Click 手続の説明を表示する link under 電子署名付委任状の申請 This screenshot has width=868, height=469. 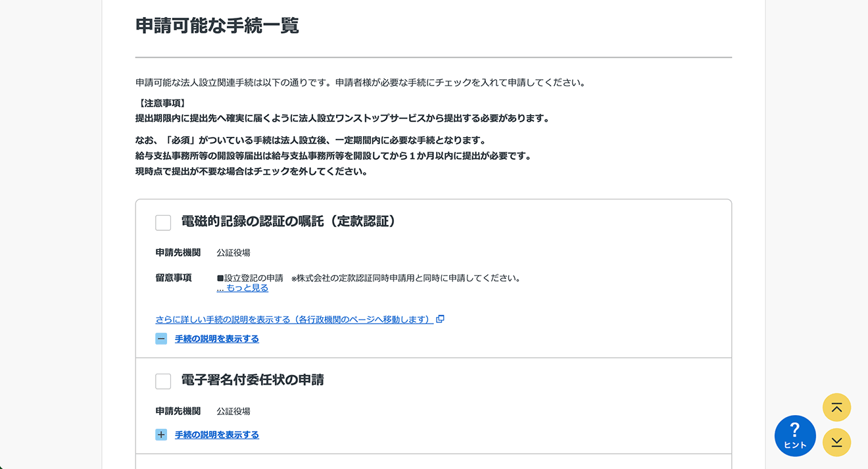[217, 435]
